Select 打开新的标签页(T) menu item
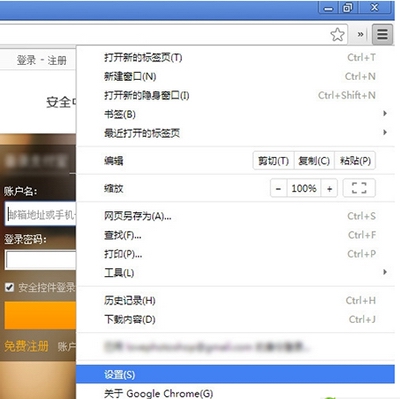Viewport: 400px width, 399px height. 235,58
